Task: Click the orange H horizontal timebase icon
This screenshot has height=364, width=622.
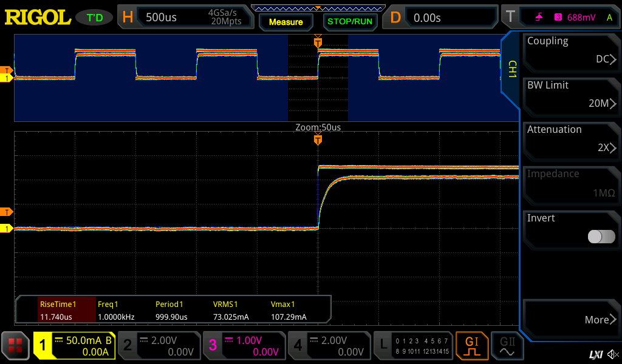Action: (128, 18)
